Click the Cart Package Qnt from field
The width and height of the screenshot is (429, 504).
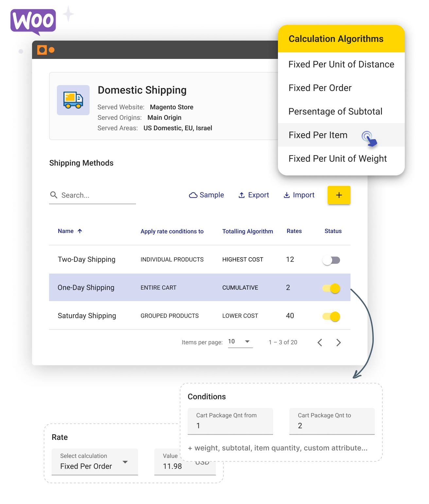[x=230, y=421]
